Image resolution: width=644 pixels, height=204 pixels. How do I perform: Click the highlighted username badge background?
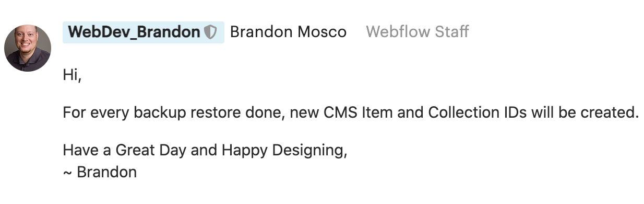coord(144,32)
